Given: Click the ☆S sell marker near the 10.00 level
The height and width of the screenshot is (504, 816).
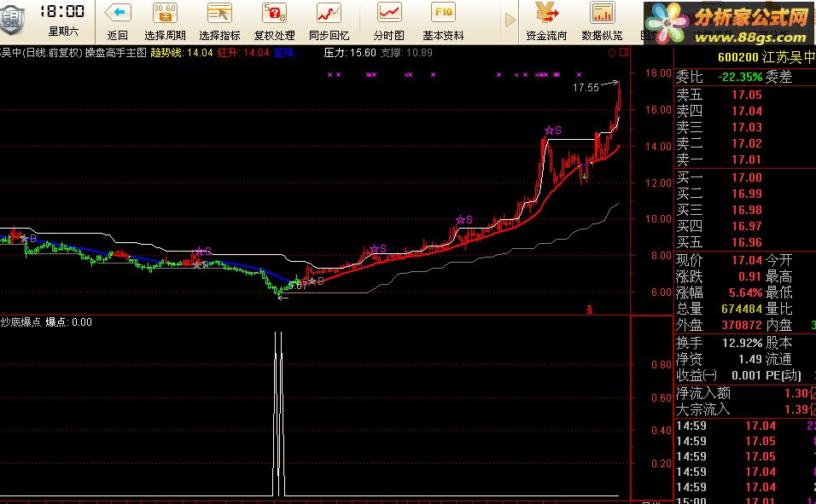Looking at the screenshot, I should [463, 219].
